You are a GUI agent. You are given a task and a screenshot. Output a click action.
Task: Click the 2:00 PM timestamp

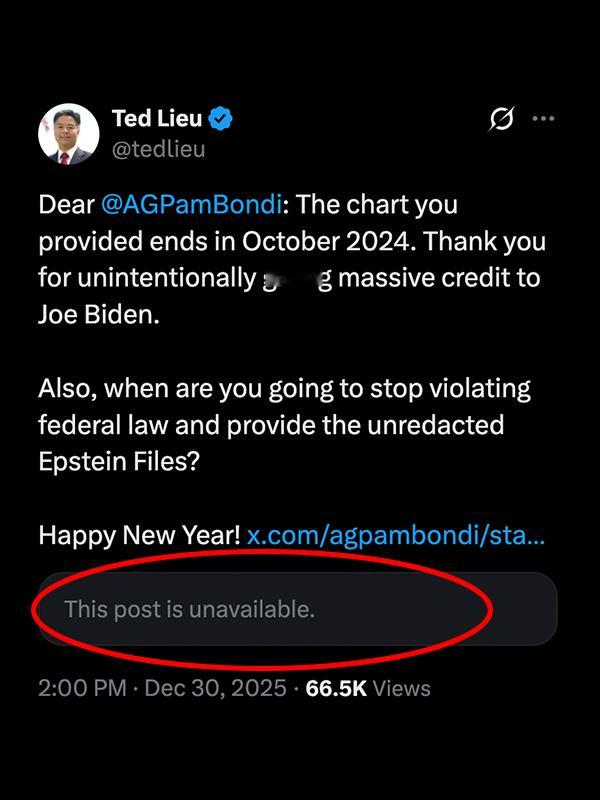click(82, 688)
